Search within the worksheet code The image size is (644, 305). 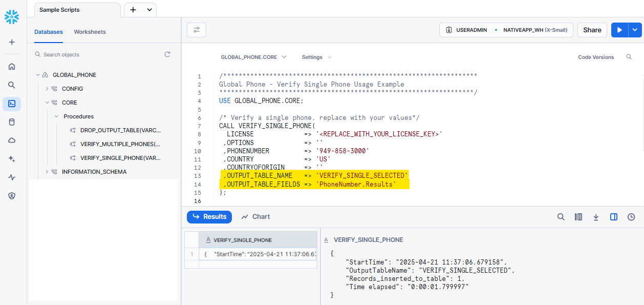629,57
